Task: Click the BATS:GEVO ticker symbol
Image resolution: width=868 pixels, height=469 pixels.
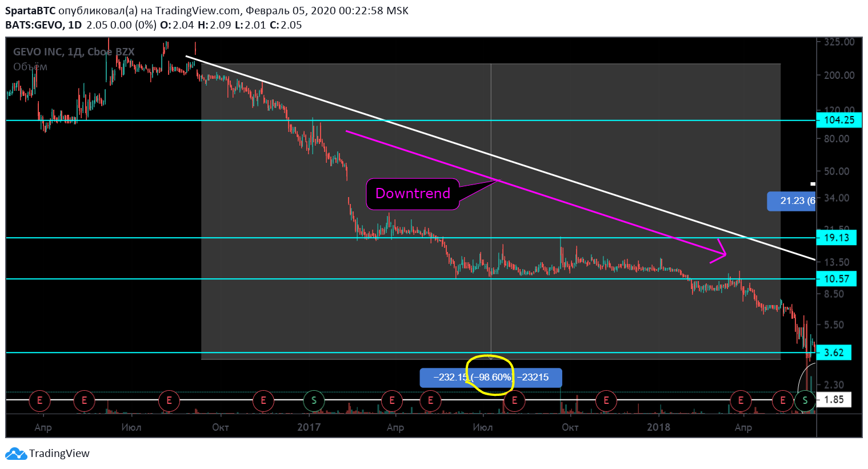Action: tap(35, 25)
